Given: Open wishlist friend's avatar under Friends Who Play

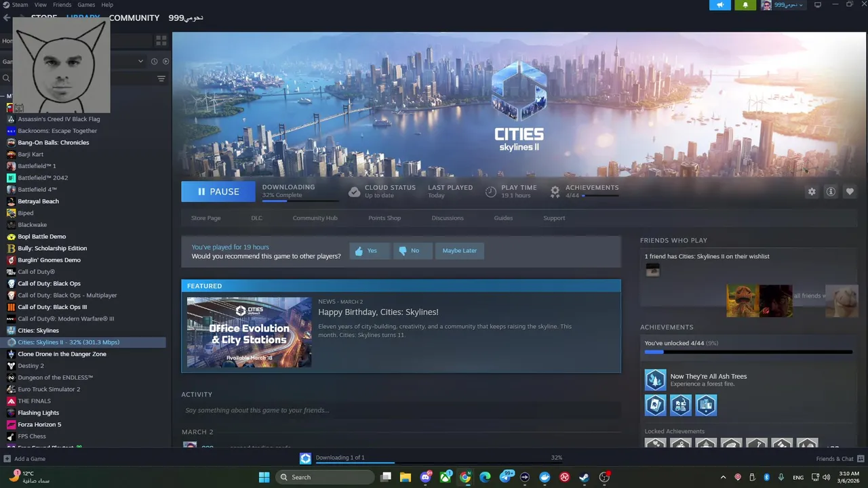Looking at the screenshot, I should tap(652, 270).
